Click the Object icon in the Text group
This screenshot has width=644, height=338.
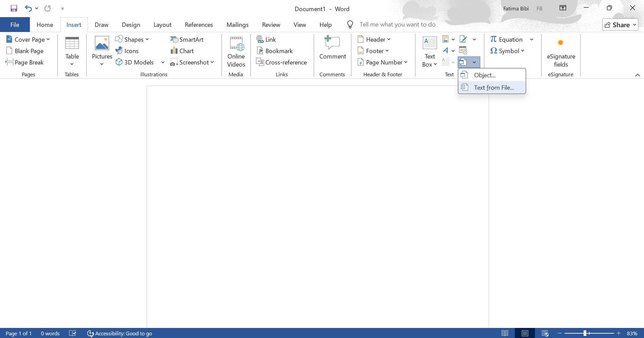click(463, 62)
